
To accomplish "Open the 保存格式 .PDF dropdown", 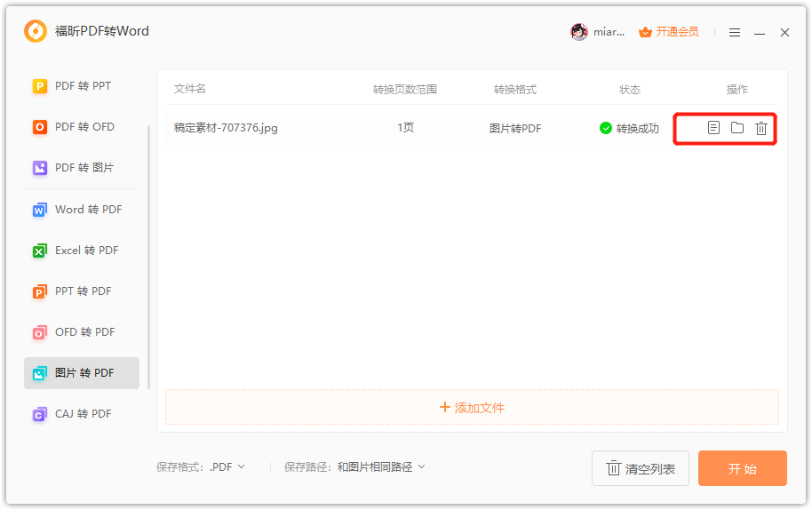I will (x=227, y=467).
